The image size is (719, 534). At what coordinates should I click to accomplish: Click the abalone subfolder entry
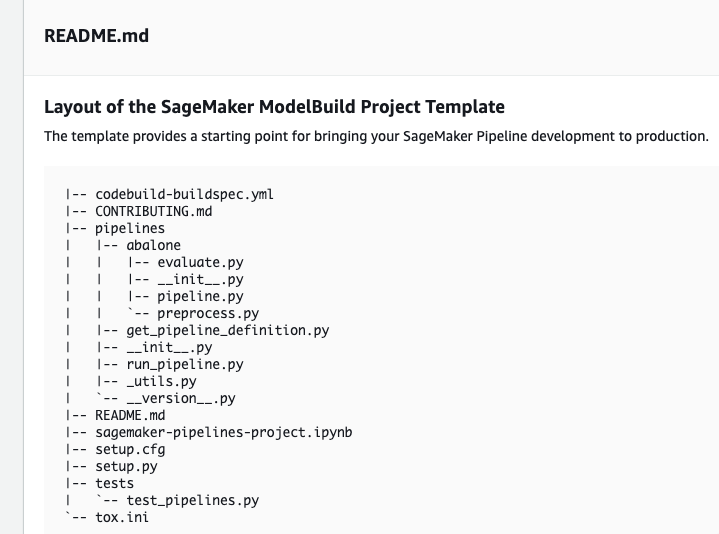click(x=154, y=245)
